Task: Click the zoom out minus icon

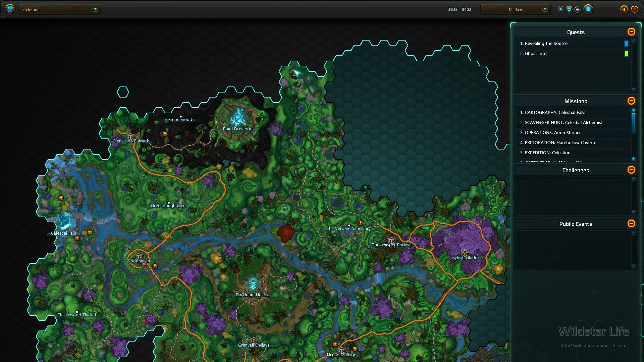Action: point(578,9)
